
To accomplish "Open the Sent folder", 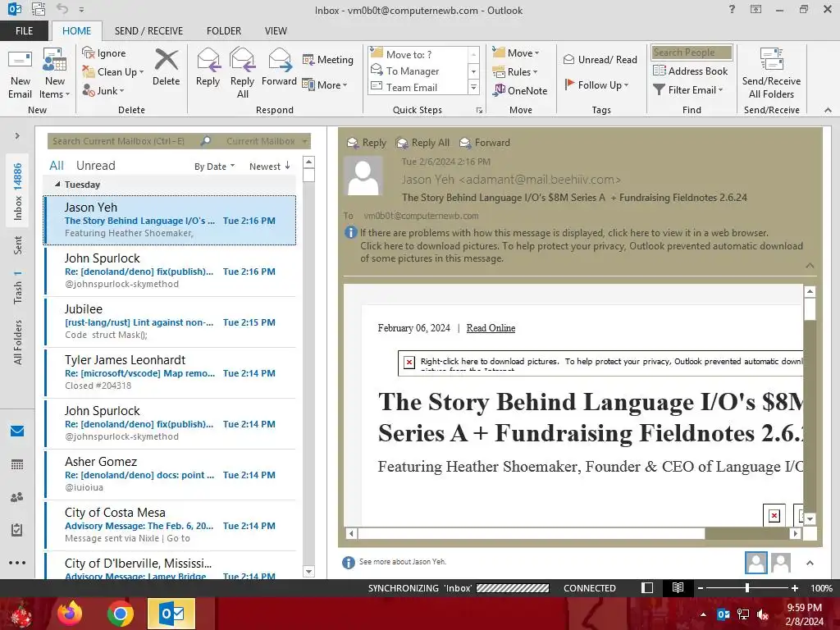I will click(18, 245).
